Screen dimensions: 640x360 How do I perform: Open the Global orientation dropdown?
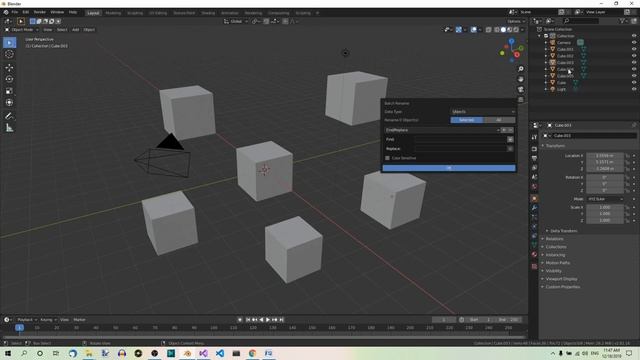coord(236,21)
